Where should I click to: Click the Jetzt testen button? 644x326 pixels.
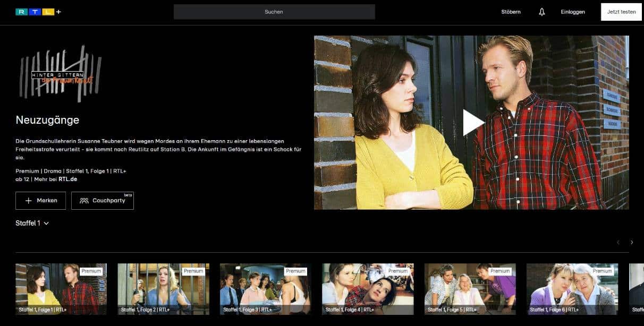click(621, 12)
